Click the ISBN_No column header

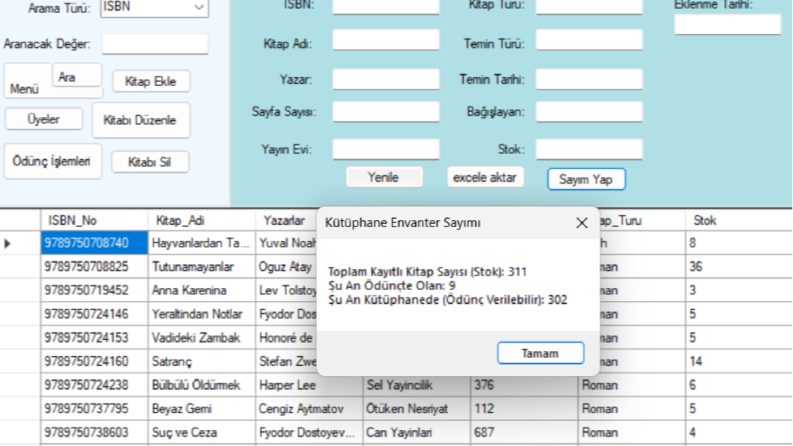[x=95, y=220]
